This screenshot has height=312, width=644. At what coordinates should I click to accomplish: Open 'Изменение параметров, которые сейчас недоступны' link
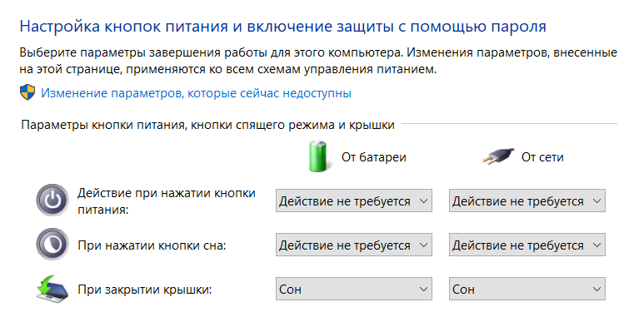[x=196, y=93]
